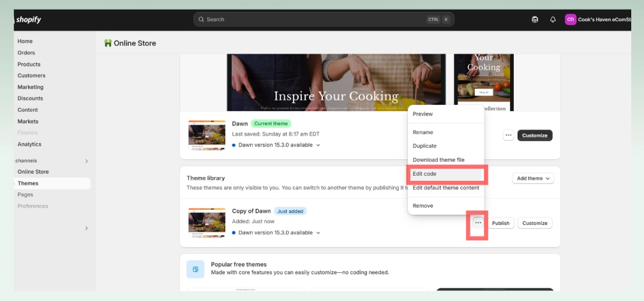Open Content in sidebar
The width and height of the screenshot is (644, 301).
(x=27, y=110)
